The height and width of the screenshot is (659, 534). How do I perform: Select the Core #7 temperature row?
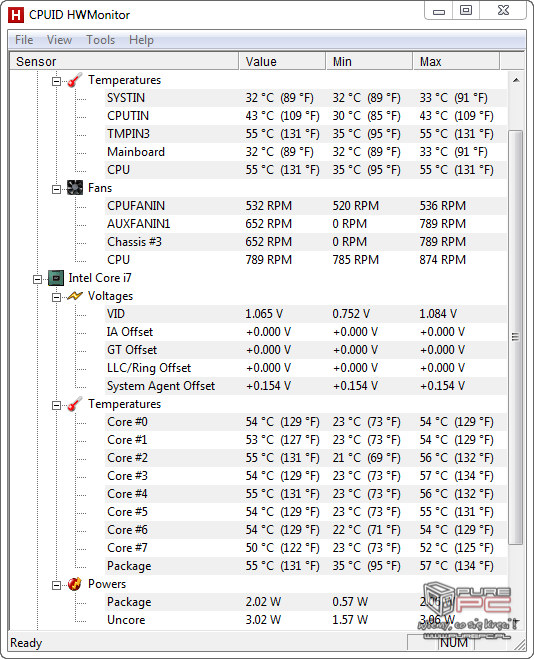coord(305,548)
